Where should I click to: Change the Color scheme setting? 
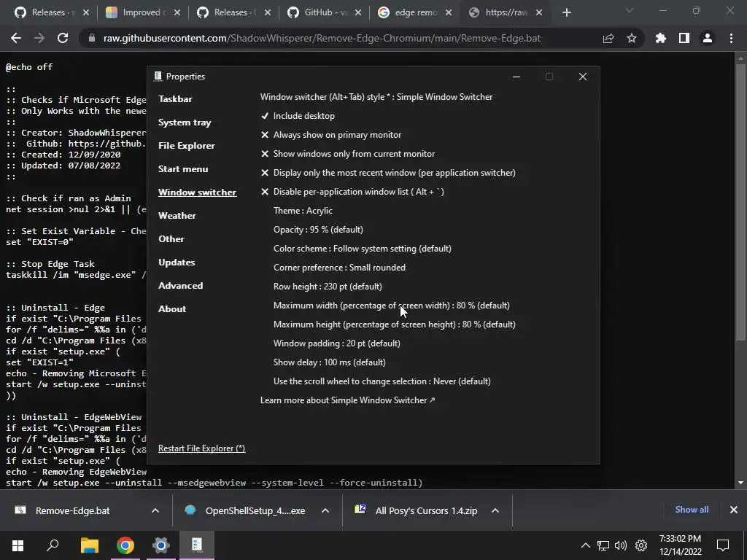[362, 249]
